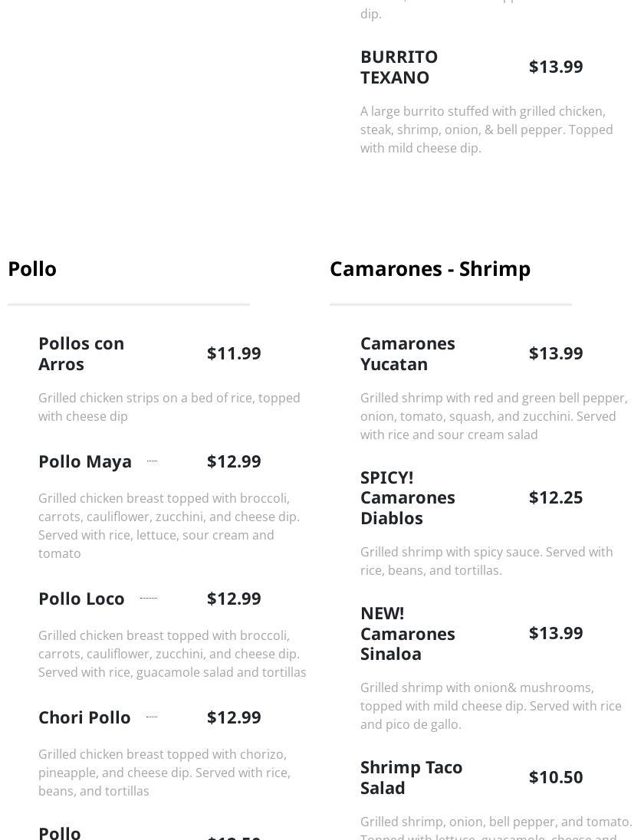Open the Pollo Maya menu item

click(85, 461)
